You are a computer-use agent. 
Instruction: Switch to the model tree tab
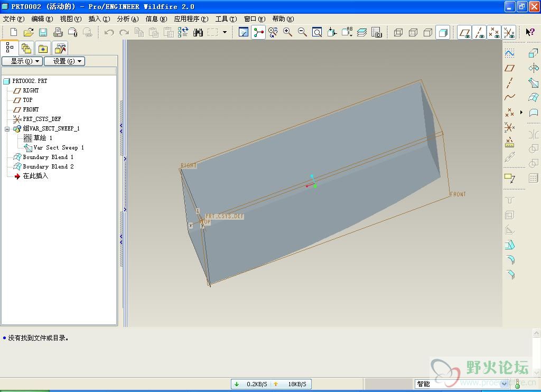10,48
